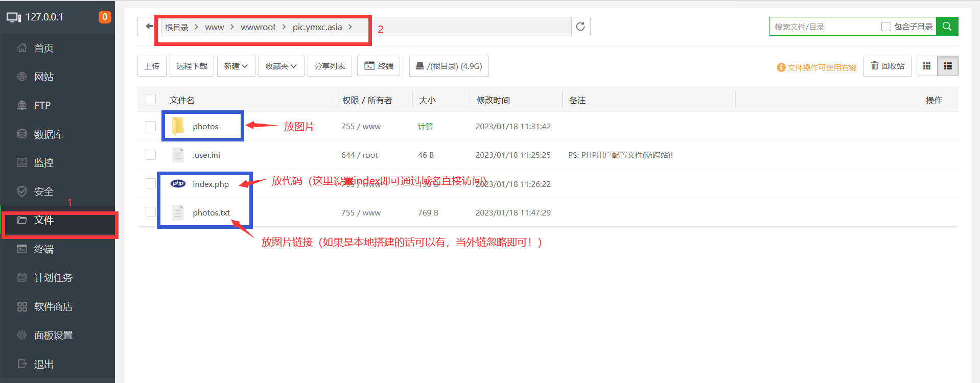The height and width of the screenshot is (383, 980).
Task: Click the green search magnifier button
Action: pyautogui.click(x=947, y=27)
